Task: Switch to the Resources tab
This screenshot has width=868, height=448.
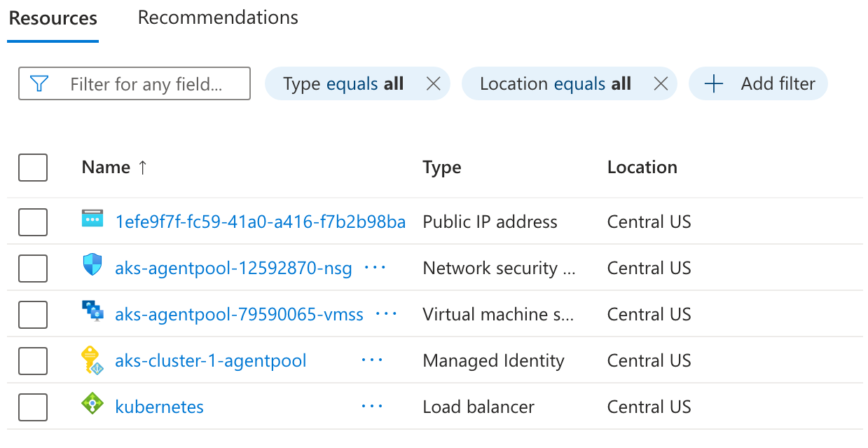Action: pyautogui.click(x=53, y=18)
